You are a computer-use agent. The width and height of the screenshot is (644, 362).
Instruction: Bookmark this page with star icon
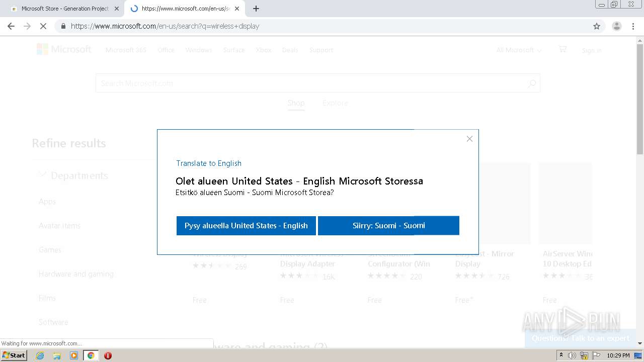pos(597,26)
